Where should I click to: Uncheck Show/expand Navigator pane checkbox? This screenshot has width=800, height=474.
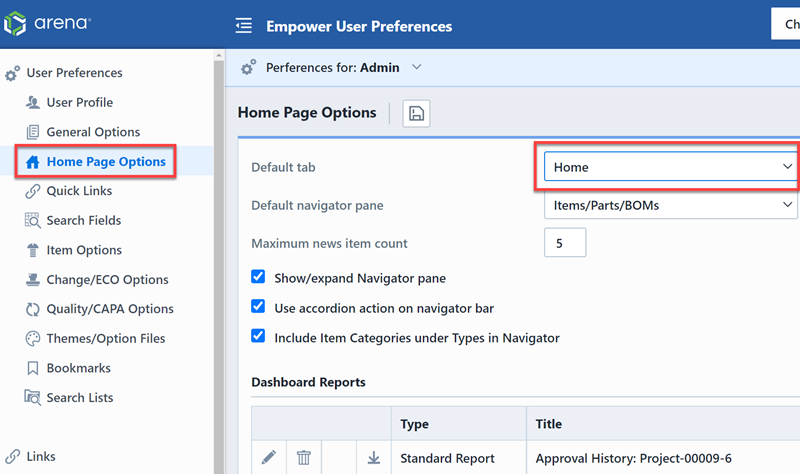point(259,277)
